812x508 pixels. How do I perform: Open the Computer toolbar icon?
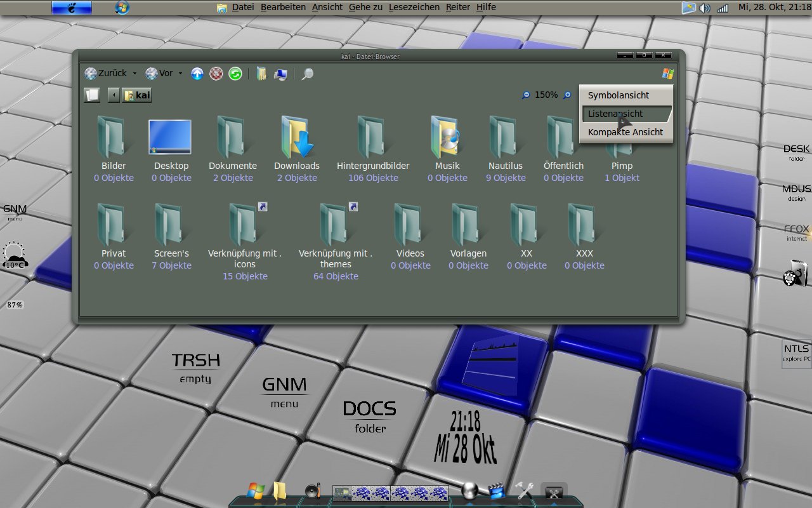pyautogui.click(x=280, y=74)
